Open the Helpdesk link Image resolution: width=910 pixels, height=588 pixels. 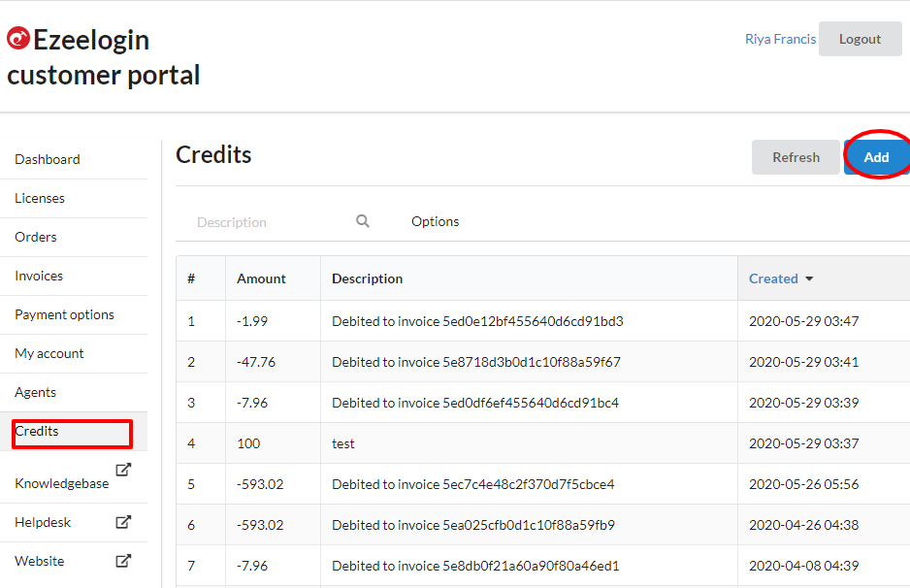[x=43, y=522]
